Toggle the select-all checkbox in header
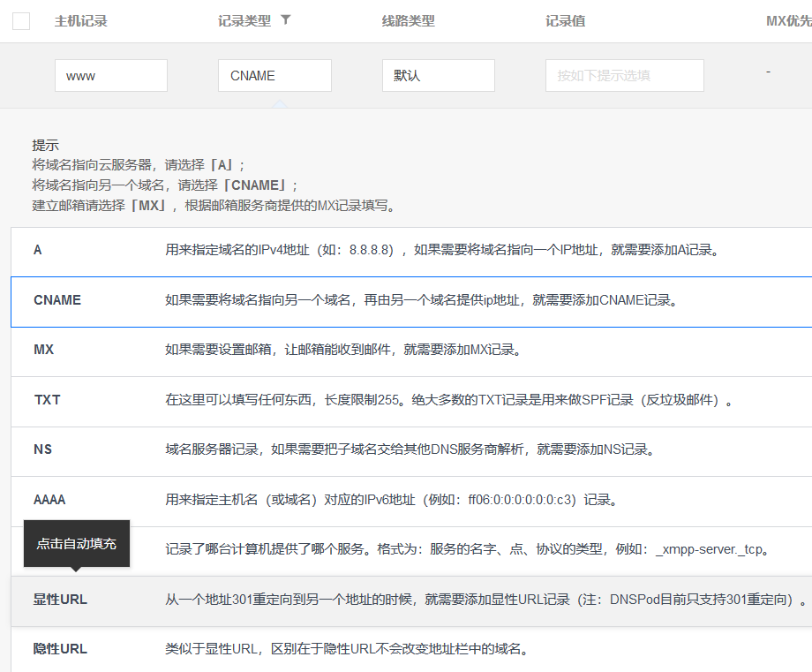This screenshot has width=812, height=672. pos(21,21)
